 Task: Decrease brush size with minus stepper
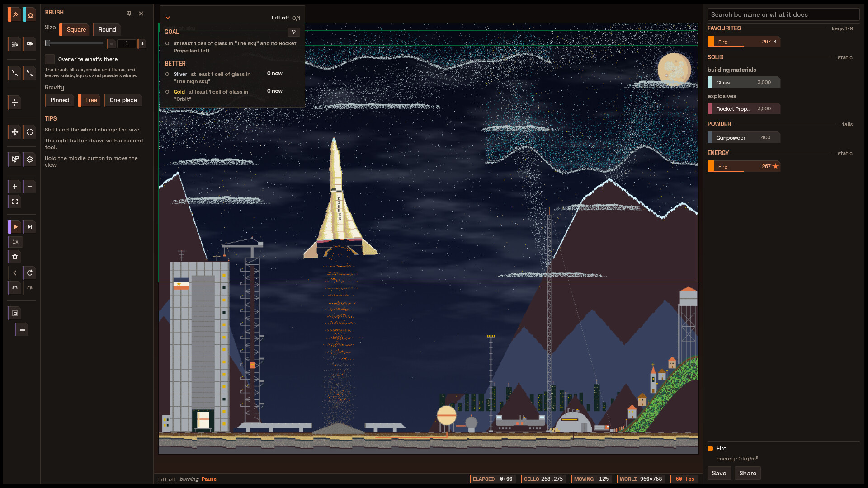pyautogui.click(x=111, y=44)
